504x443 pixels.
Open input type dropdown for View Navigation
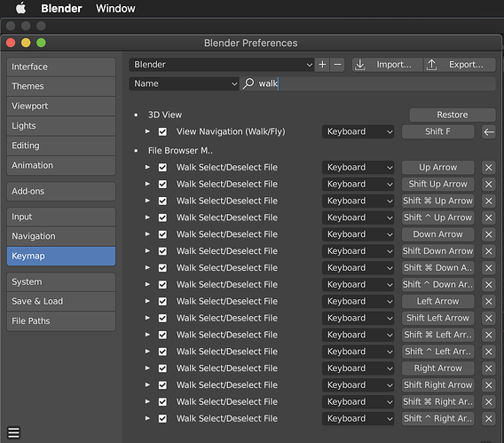(358, 131)
